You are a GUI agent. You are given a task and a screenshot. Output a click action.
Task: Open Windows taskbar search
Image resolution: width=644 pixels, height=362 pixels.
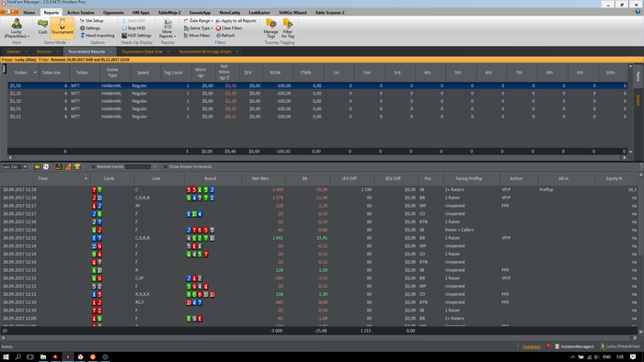tap(18, 357)
